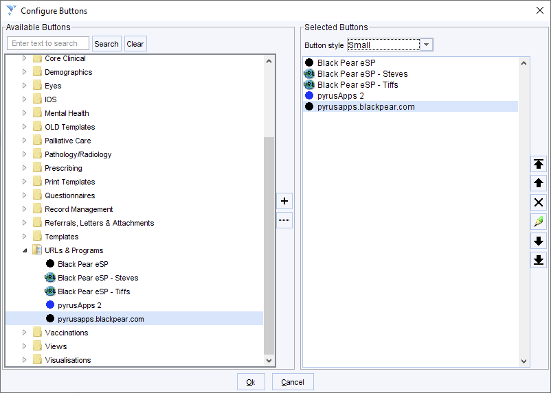Click the Vaccinations folder icon
The width and height of the screenshot is (551, 393).
[x=37, y=332]
